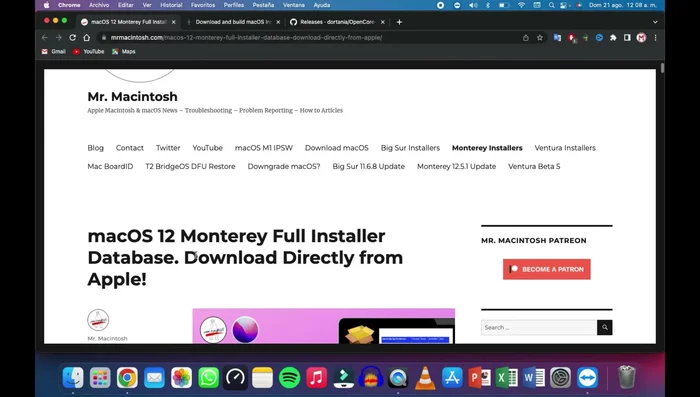The height and width of the screenshot is (397, 700).
Task: Launch PowerPoint from the Dock
Action: coord(479,378)
